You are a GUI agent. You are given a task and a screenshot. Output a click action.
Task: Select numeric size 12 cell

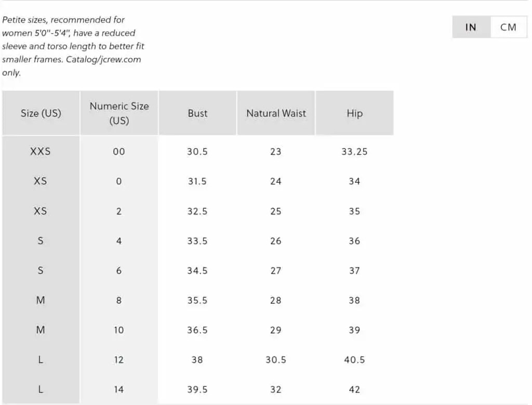coord(119,360)
